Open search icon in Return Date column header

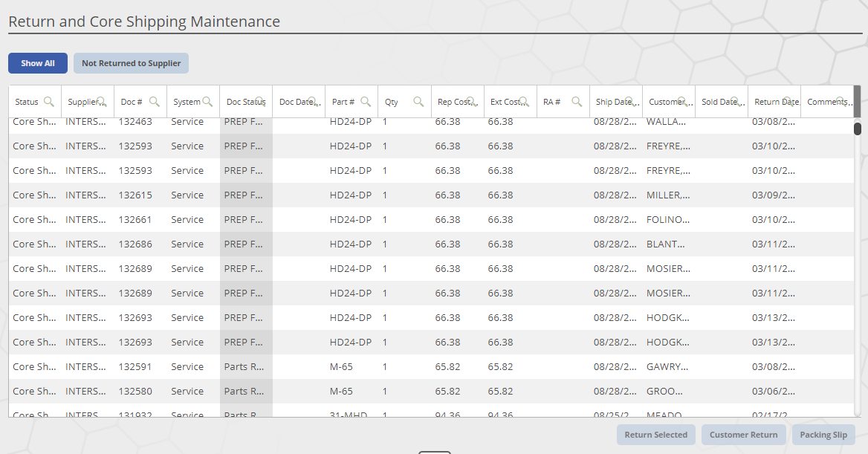(788, 101)
